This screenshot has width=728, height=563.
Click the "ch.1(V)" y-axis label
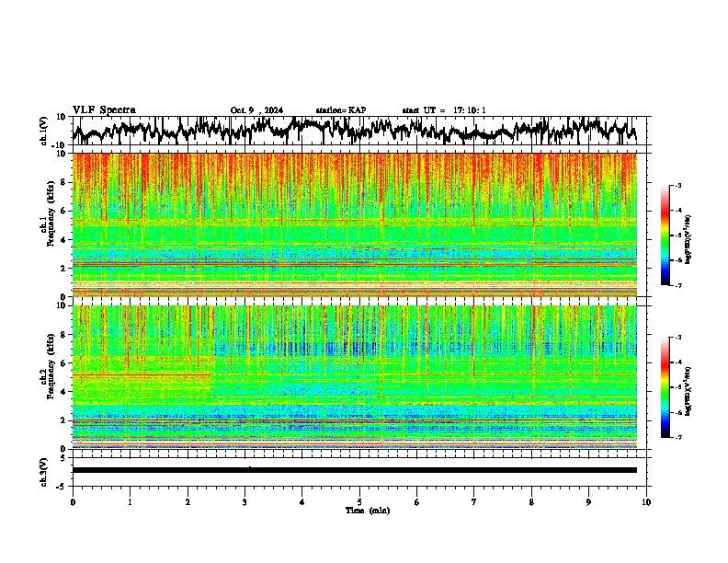click(44, 131)
